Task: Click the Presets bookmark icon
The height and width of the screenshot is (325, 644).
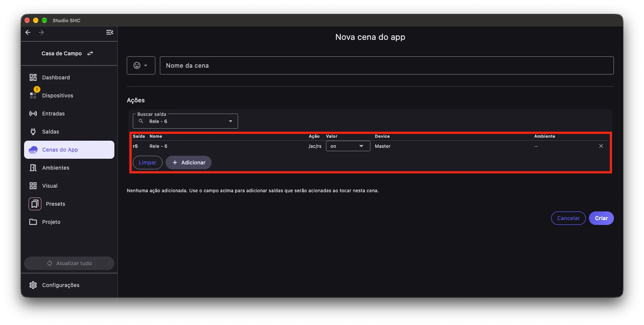Action: click(x=35, y=204)
